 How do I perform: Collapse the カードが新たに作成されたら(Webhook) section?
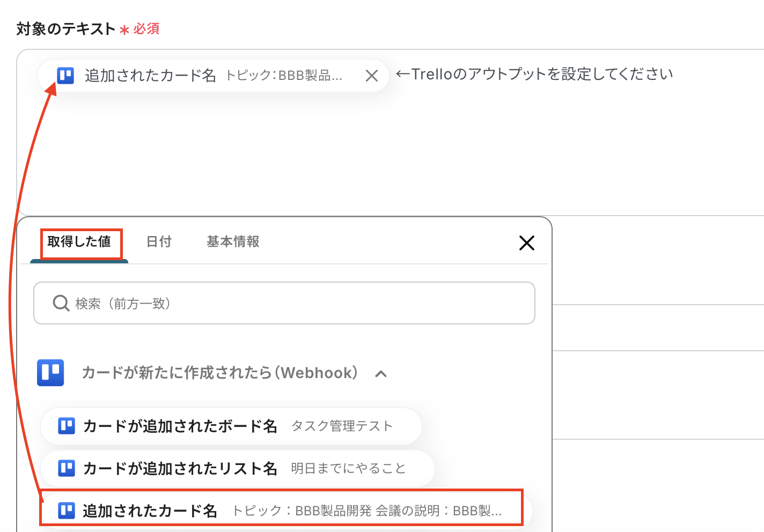pyautogui.click(x=381, y=374)
